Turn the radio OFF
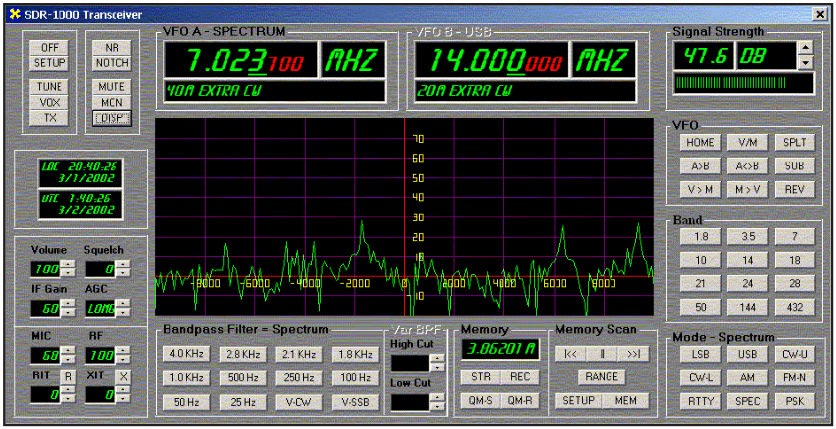Viewport: 836px width, 429px height. pos(50,47)
